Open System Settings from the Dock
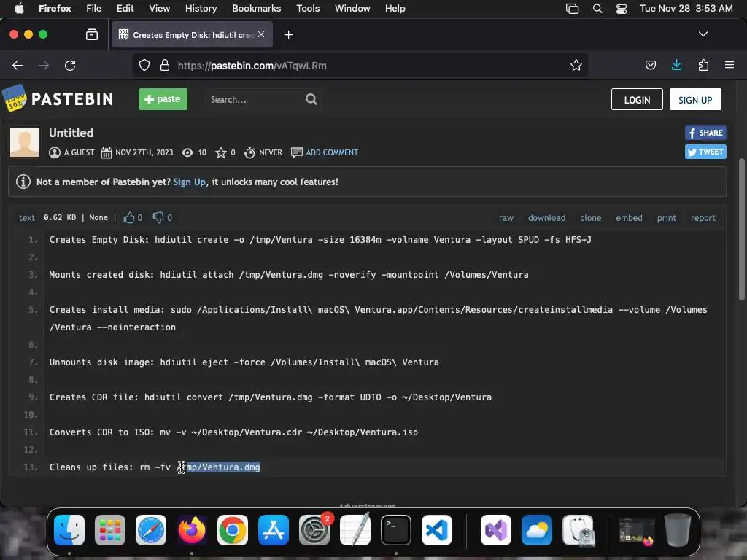This screenshot has width=747, height=560. point(314,530)
